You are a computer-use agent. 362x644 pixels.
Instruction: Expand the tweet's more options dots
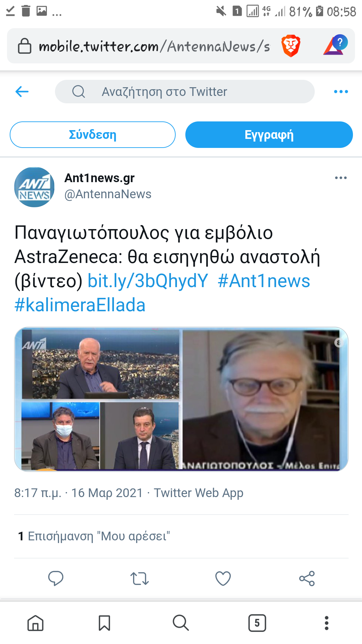pos(341,178)
